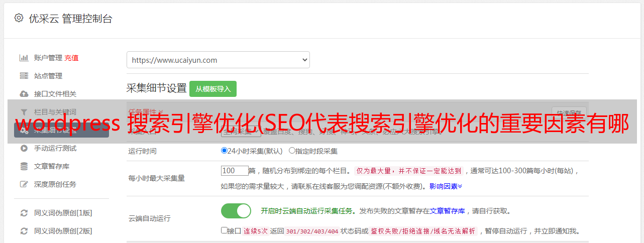This screenshot has height=243, width=644.
Task: Select 手动运行测试 in the sidebar
Action: tap(55, 148)
